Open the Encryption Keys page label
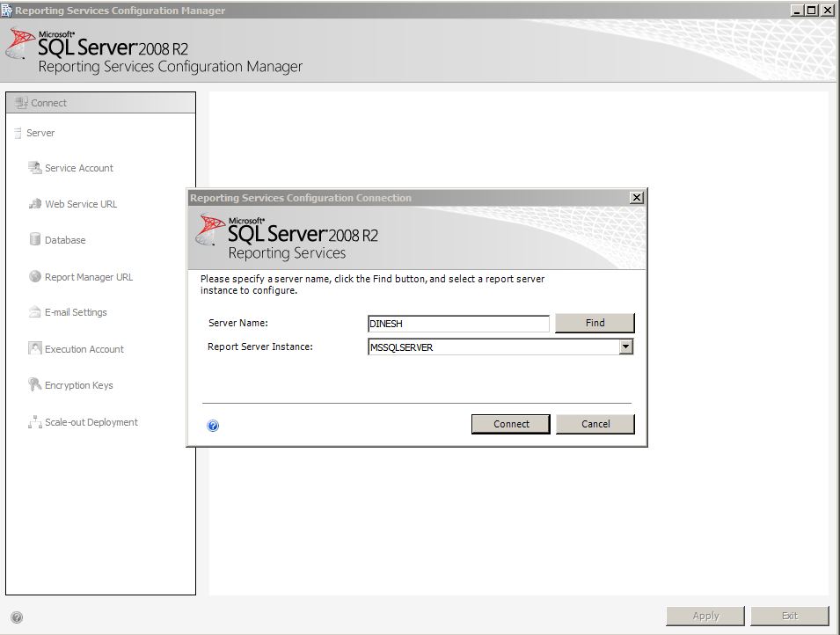The image size is (840, 635). tap(79, 385)
